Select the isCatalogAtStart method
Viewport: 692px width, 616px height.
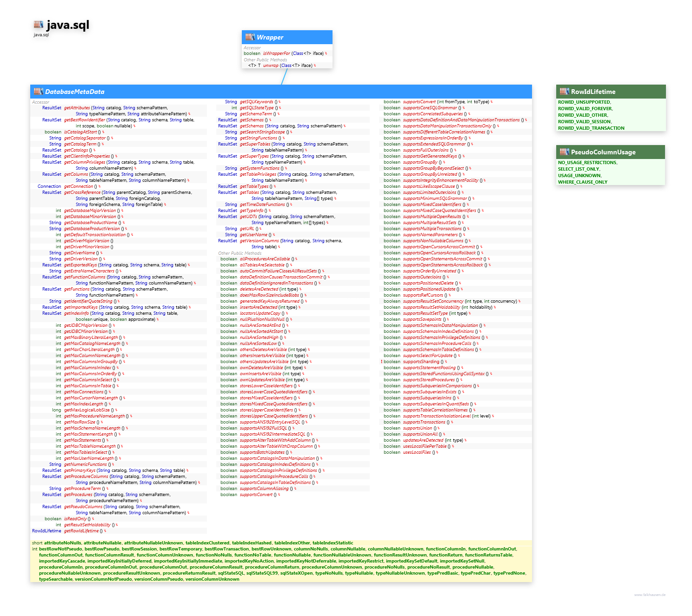(x=80, y=132)
